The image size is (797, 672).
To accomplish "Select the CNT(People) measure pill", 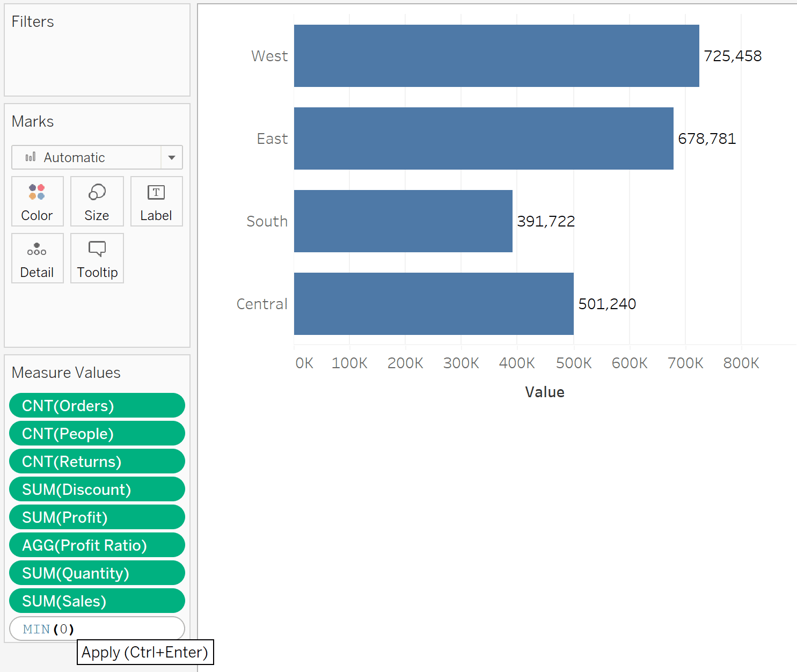I will pyautogui.click(x=97, y=434).
